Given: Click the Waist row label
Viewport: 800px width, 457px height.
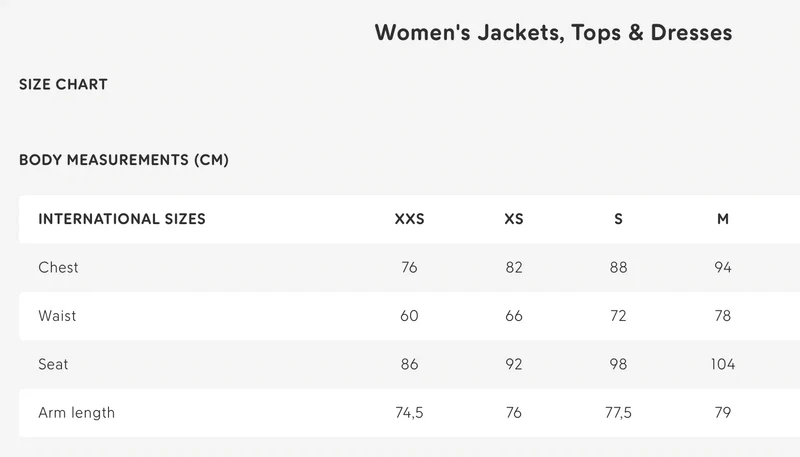Looking at the screenshot, I should pyautogui.click(x=57, y=316).
